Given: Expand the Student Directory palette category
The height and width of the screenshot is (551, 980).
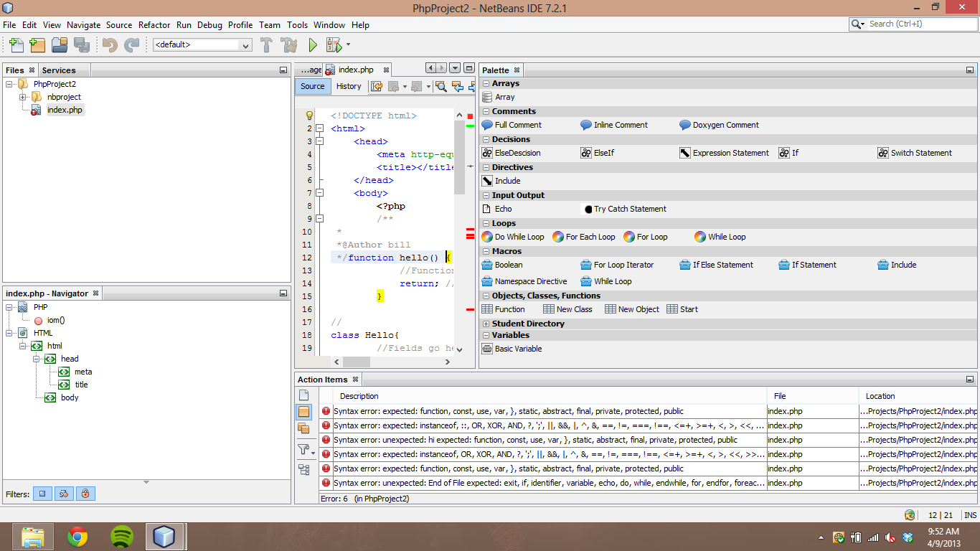Looking at the screenshot, I should [486, 324].
